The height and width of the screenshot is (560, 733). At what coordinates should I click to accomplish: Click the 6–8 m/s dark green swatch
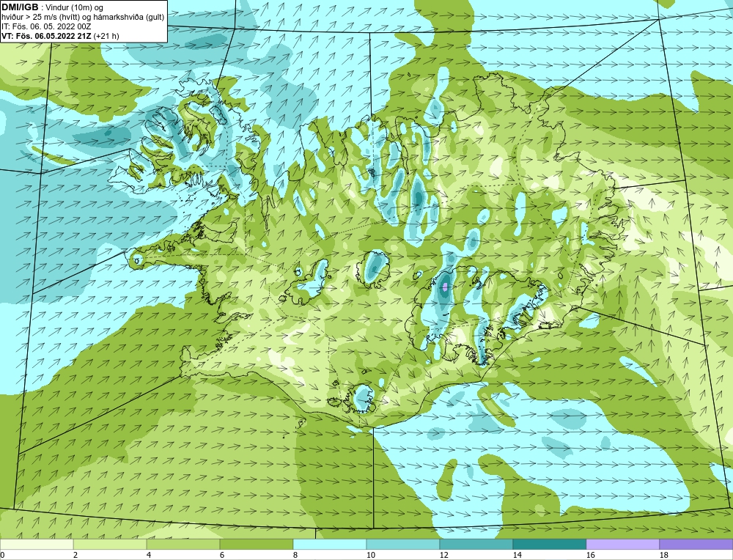pyautogui.click(x=257, y=544)
